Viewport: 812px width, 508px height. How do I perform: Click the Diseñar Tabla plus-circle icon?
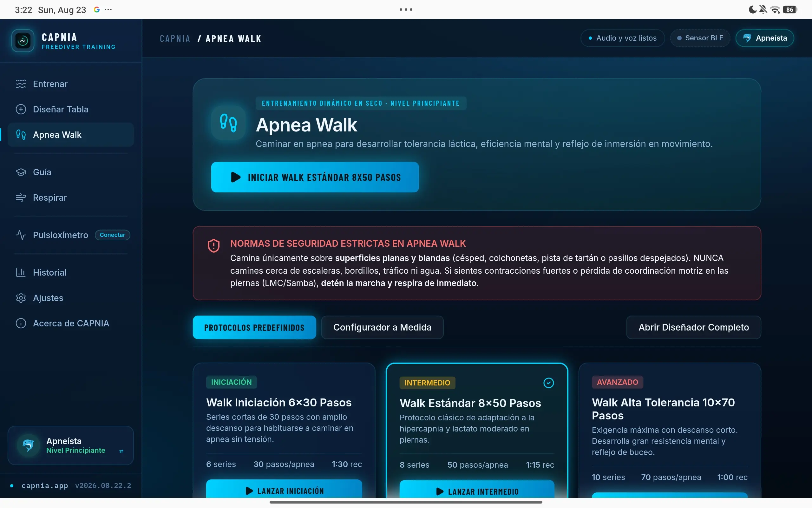(x=21, y=109)
